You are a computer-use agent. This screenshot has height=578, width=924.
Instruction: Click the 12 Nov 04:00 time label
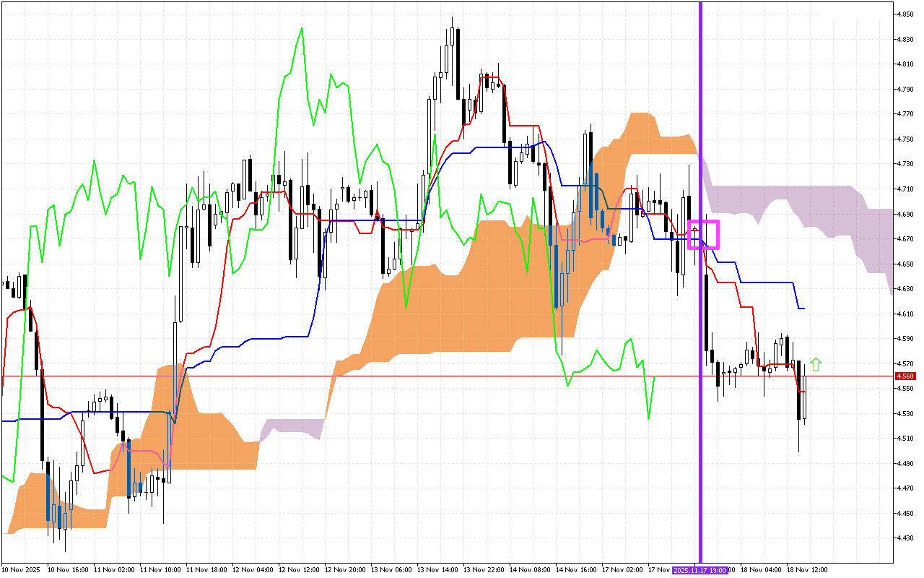[254, 570]
